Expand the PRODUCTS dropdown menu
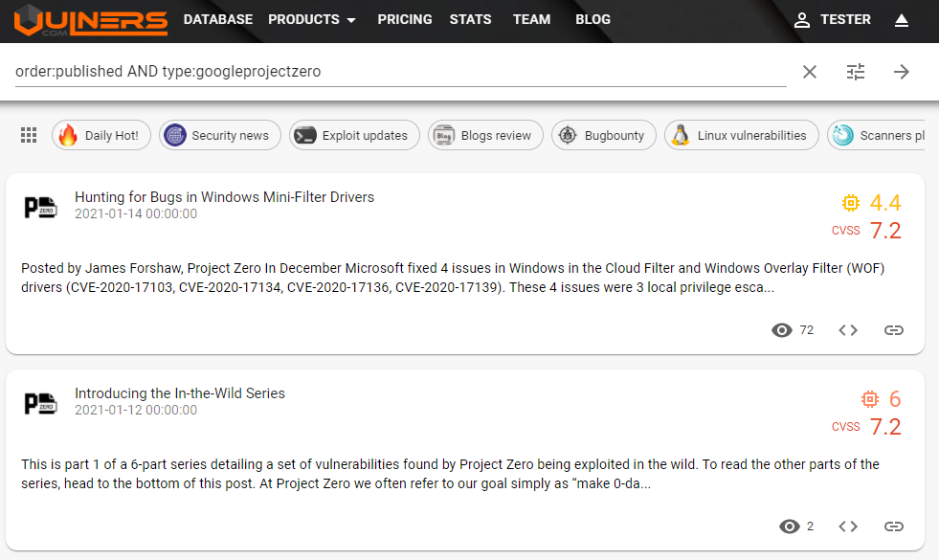The height and width of the screenshot is (560, 939). [312, 19]
